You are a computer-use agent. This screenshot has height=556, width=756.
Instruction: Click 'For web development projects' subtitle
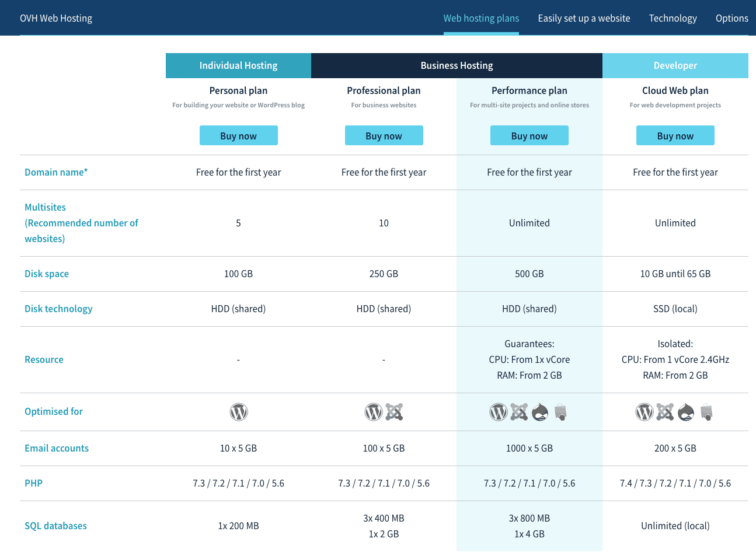675,105
